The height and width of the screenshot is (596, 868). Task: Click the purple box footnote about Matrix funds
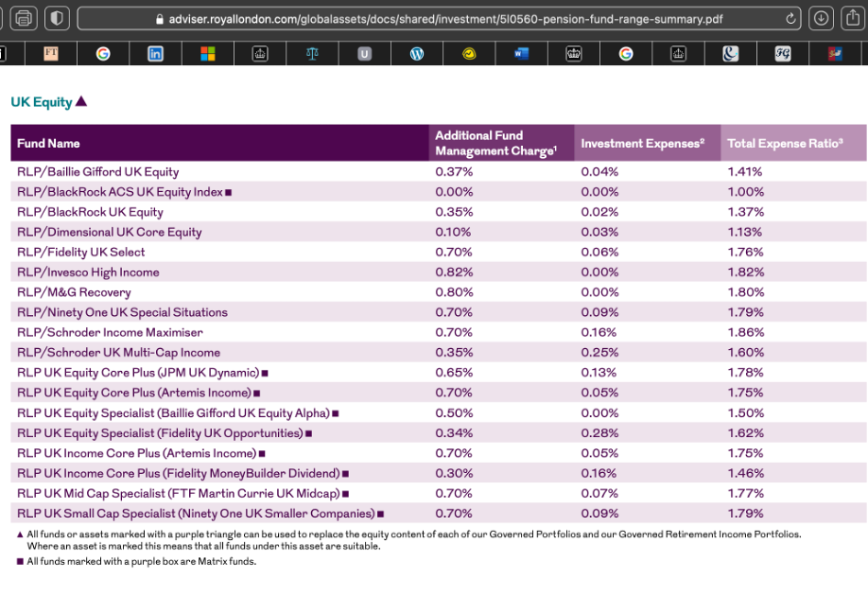(137, 561)
